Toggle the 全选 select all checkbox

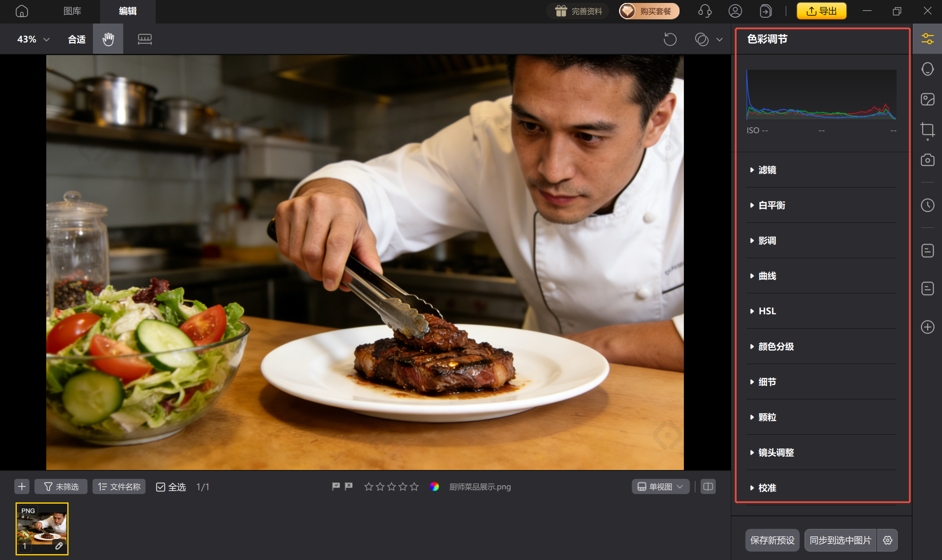160,487
